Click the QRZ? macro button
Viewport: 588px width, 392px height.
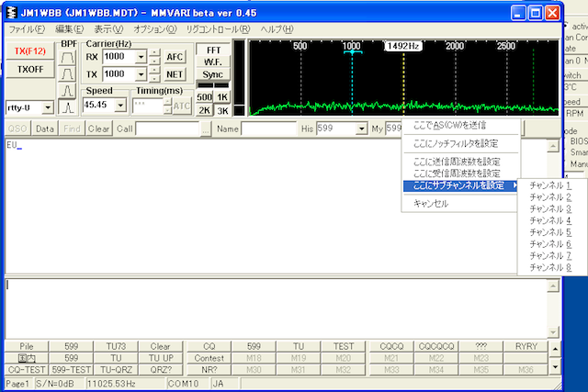(161, 370)
